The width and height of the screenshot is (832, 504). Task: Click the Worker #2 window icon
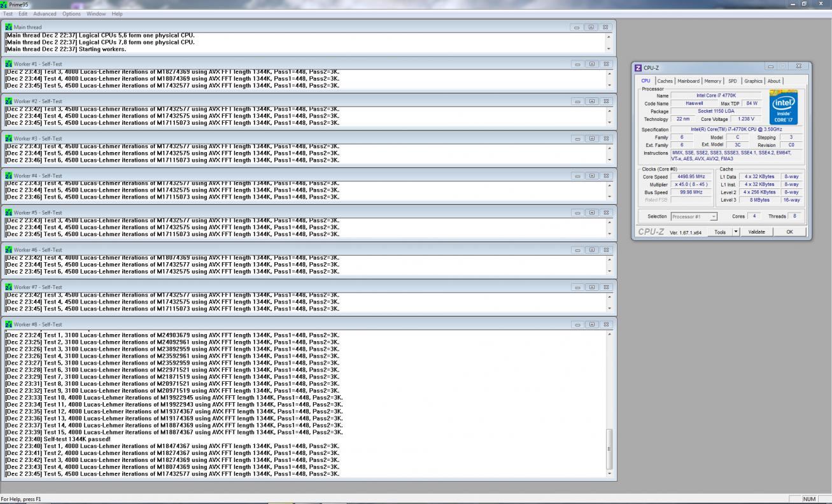click(9, 101)
